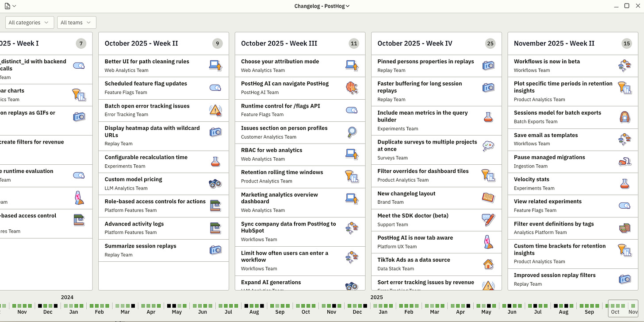Click icon beside Choose your attribution mode
The image size is (644, 322).
tap(352, 66)
